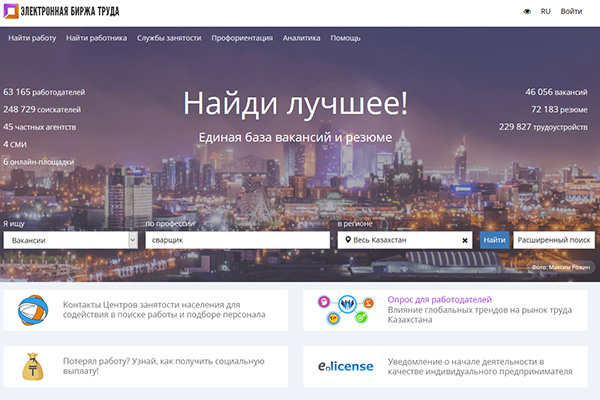Screen dimensions: 600x400
Task: Click the 63 165 работодателей statistic
Action: point(44,92)
